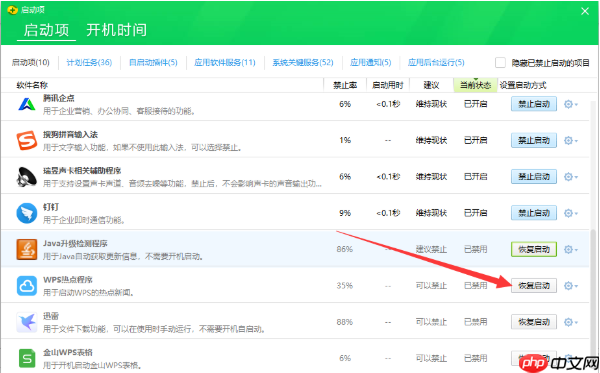Open gear settings for WPS热点程序 row
This screenshot has height=373, width=600.
click(571, 286)
